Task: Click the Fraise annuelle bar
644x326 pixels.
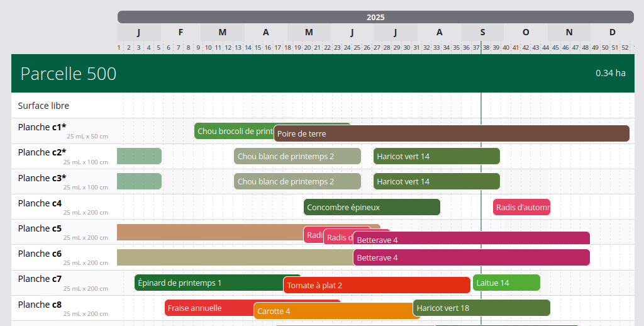Action: click(209, 308)
